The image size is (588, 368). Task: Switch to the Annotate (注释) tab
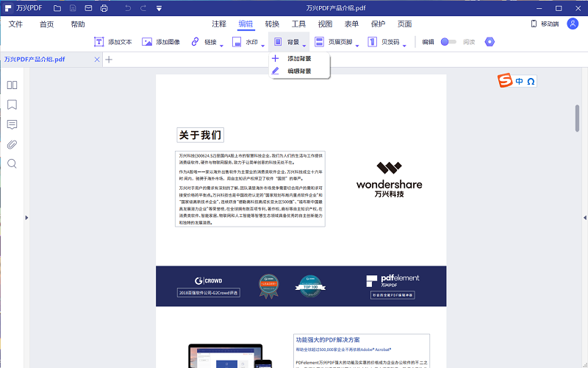tap(219, 24)
